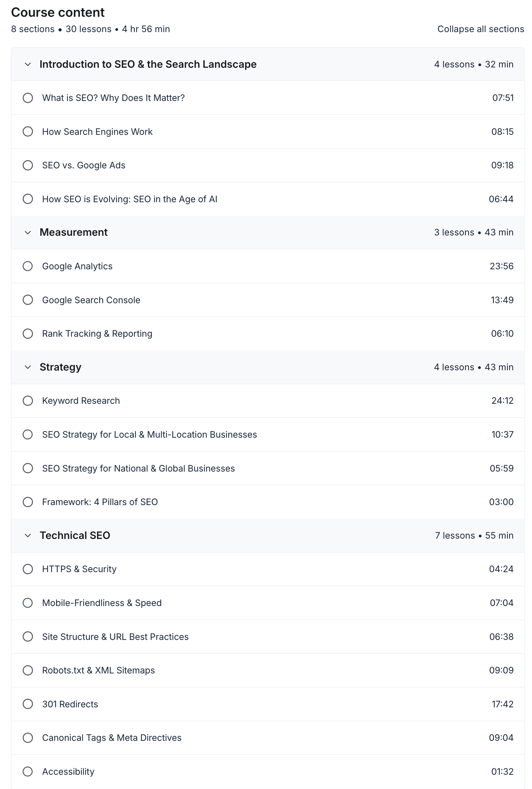Open the How Search Engines Work lesson

click(x=97, y=132)
